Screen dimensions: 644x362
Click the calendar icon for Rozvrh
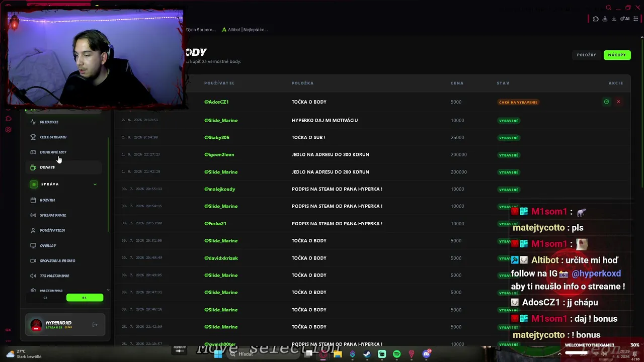click(x=33, y=200)
